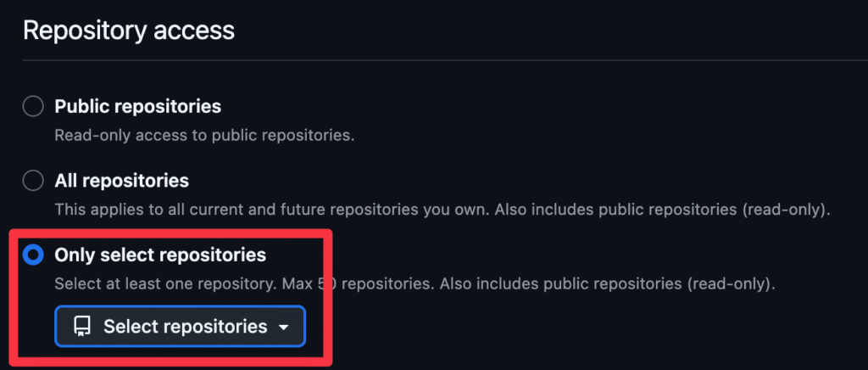Click the "Max 50 repositories" text
Viewport: 868px width, 370px height.
tap(353, 284)
